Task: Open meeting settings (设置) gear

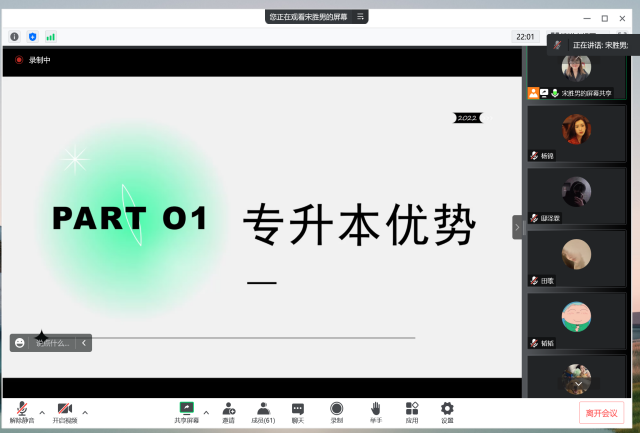Action: click(447, 411)
